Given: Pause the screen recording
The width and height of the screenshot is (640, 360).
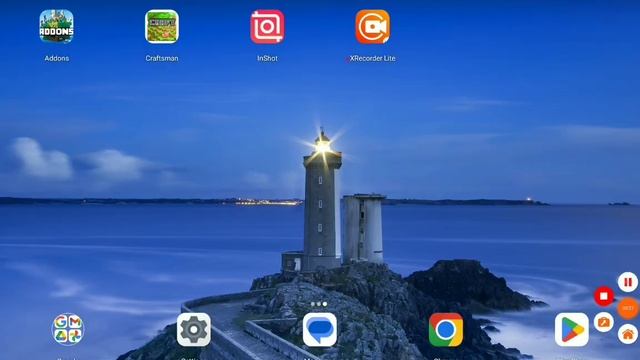Looking at the screenshot, I should (x=628, y=282).
